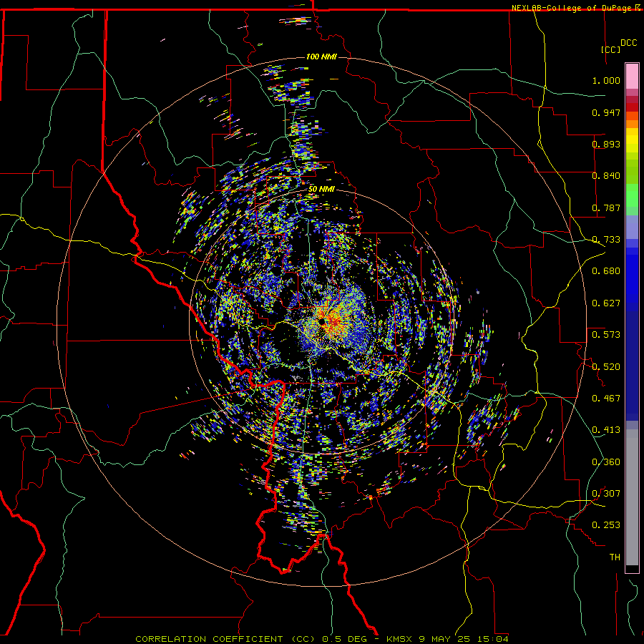Click the 0.253 scale value
The width and height of the screenshot is (644, 644).
(606, 525)
